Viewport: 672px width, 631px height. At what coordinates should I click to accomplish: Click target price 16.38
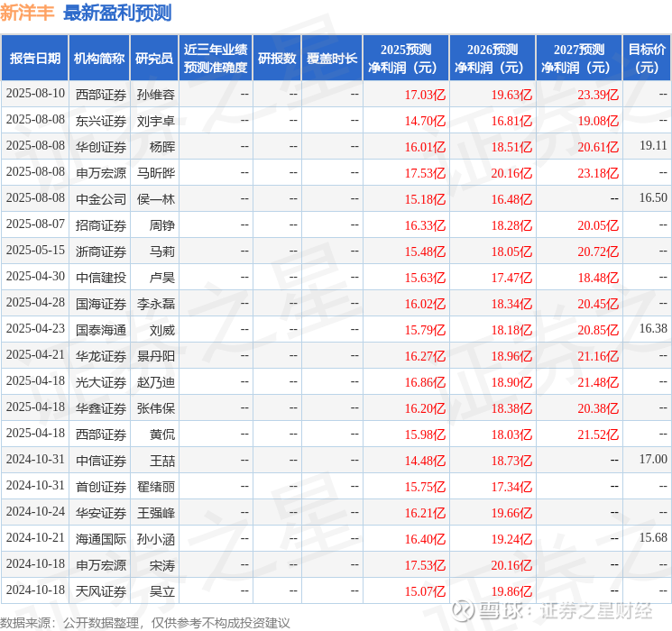653,328
